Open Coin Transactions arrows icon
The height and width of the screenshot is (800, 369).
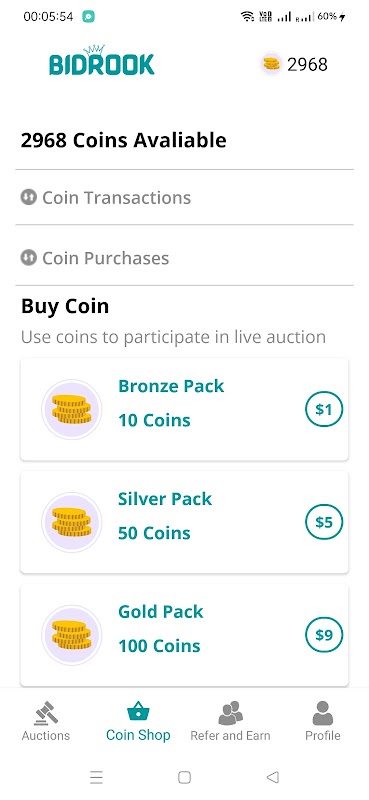(29, 197)
